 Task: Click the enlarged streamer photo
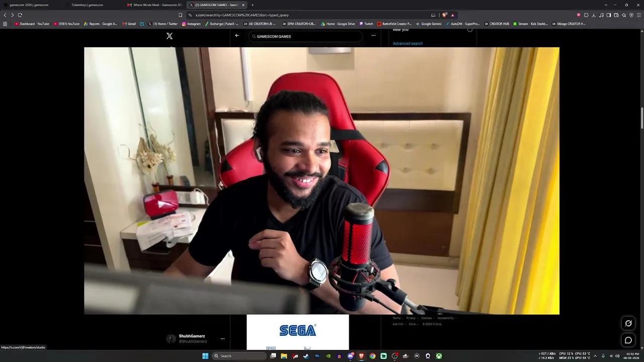pos(321,181)
